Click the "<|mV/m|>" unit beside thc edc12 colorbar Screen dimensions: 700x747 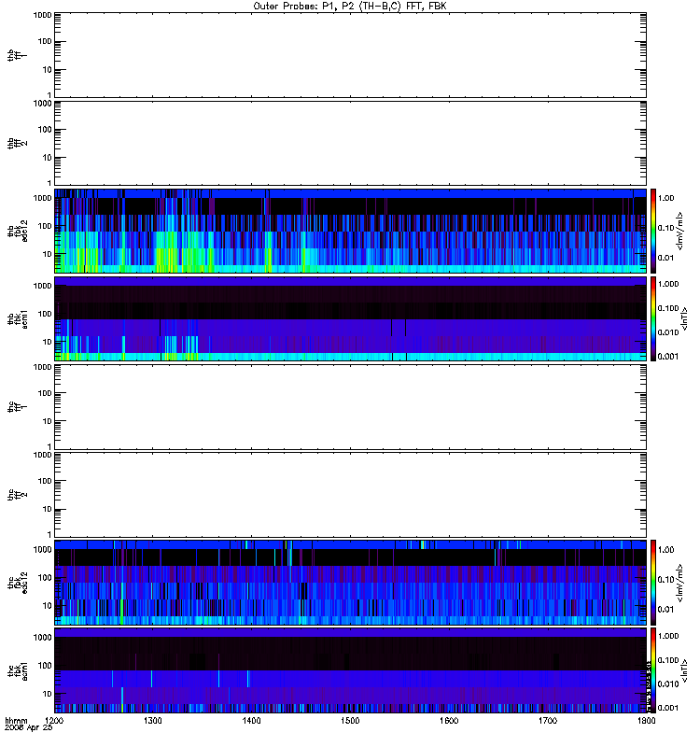coord(679,583)
